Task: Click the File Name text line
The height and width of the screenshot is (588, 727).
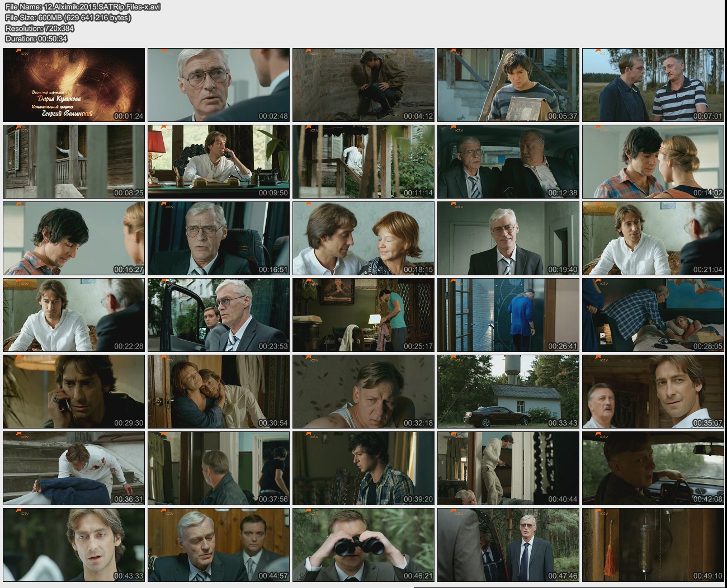Action: point(83,7)
